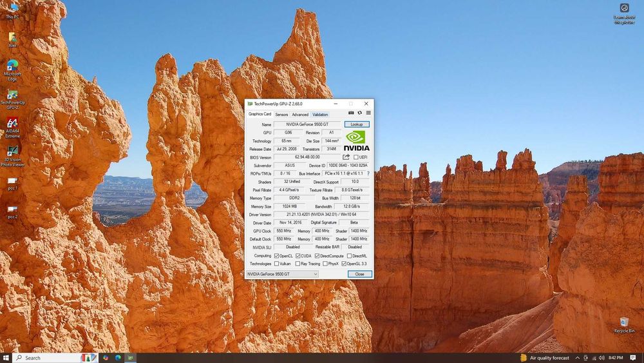This screenshot has height=363, width=644.
Task: Toggle the OpenGL 3.3 checkbox
Action: 344,264
